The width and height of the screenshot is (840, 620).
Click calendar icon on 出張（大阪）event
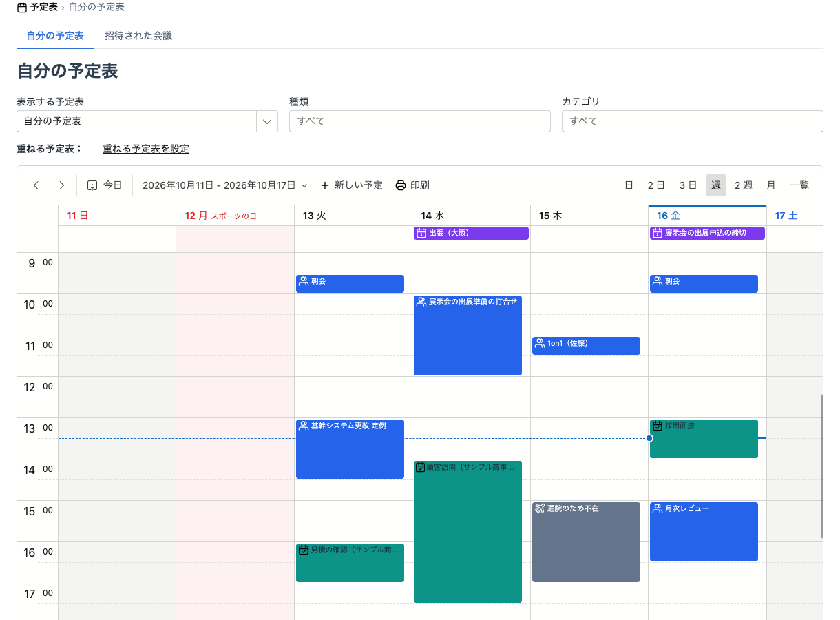click(421, 233)
